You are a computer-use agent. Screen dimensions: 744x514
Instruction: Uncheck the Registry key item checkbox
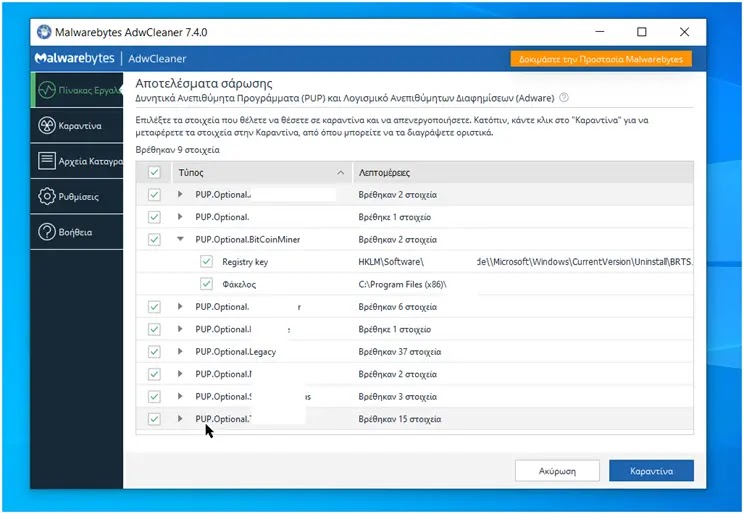pyautogui.click(x=206, y=262)
